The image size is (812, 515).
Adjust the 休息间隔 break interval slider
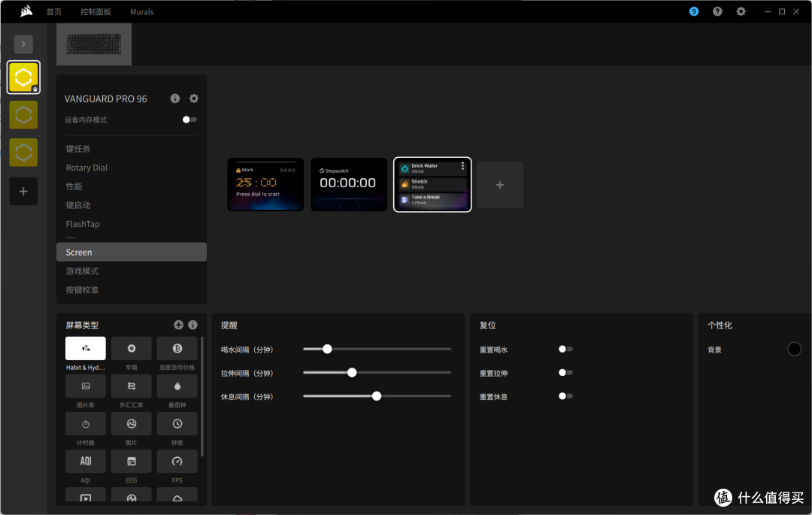pos(377,396)
